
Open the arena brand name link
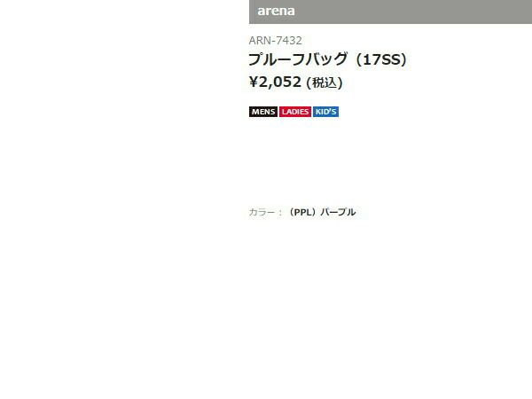tap(276, 11)
